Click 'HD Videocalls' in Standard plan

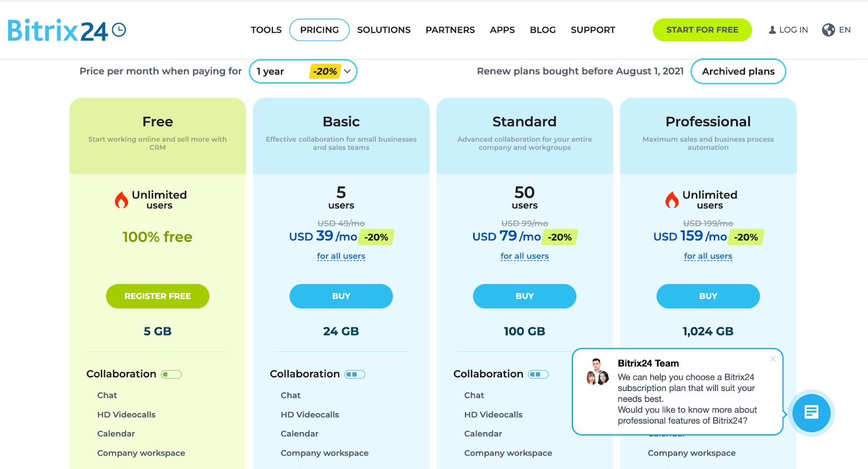[x=493, y=415]
